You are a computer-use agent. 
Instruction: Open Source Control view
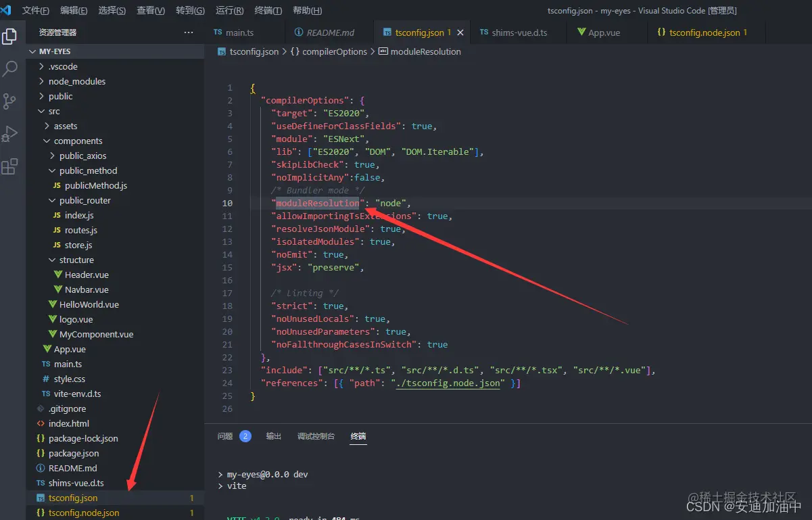tap(9, 101)
